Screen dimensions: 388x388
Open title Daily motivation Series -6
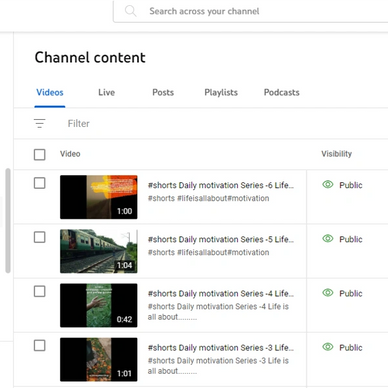click(x=221, y=185)
